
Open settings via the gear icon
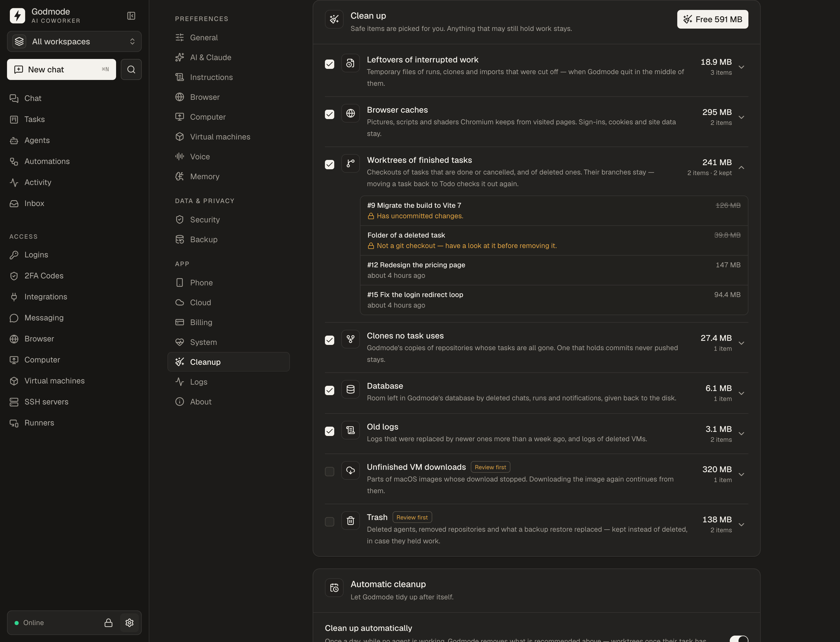129,622
